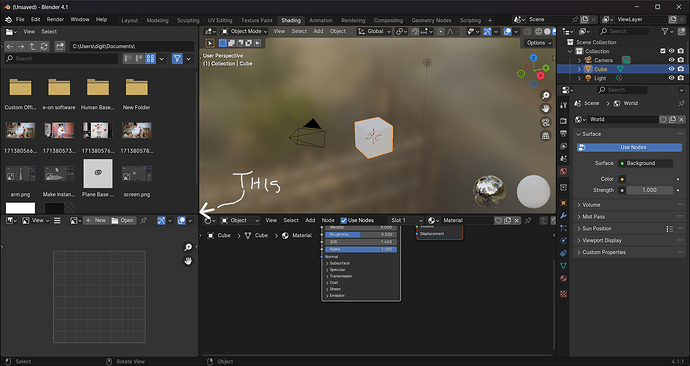Screen dimensions: 690x366
Task: Disable Cube in renders camera icon
Action: coord(681,69)
